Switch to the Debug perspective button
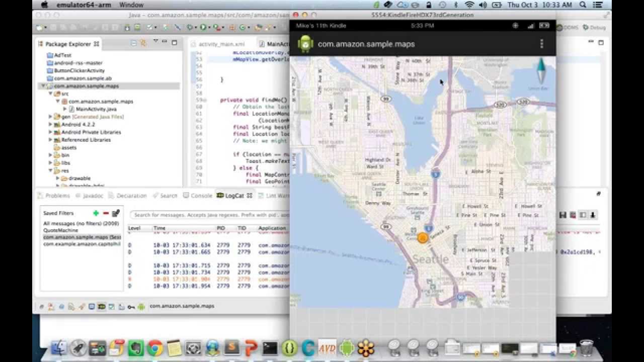This screenshot has height=362, width=644. point(594,28)
